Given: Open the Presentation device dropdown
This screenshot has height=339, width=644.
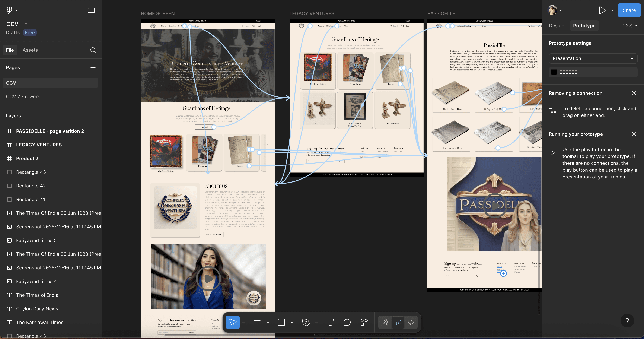Looking at the screenshot, I should (x=593, y=58).
